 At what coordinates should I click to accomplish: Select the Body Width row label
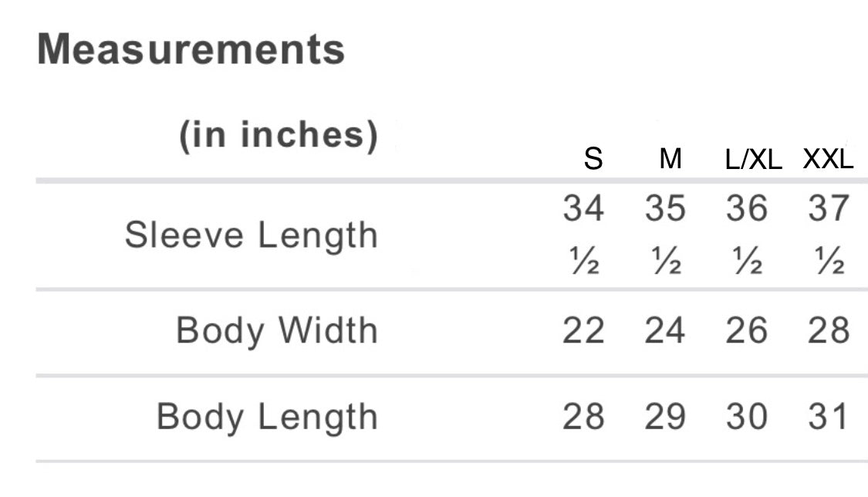click(x=276, y=331)
